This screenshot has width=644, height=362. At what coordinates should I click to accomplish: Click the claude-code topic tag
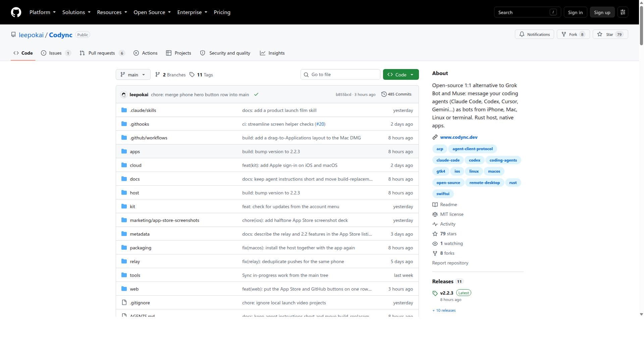[448, 161]
